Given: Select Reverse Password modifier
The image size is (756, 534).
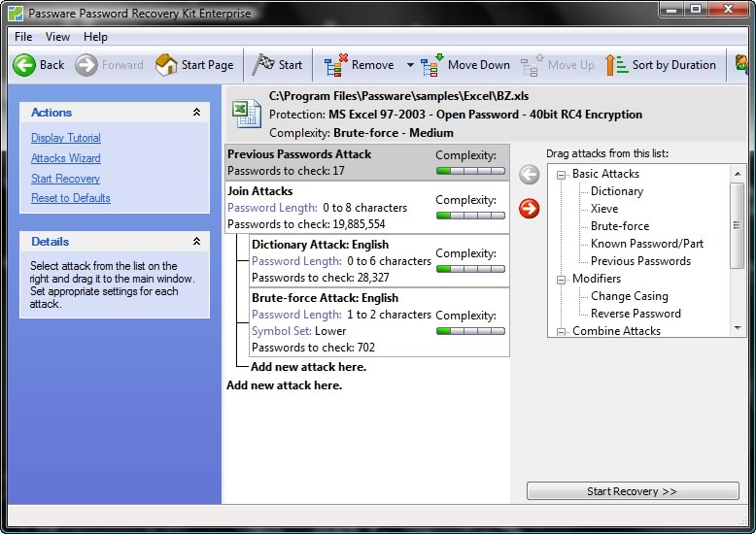Looking at the screenshot, I should pos(636,314).
